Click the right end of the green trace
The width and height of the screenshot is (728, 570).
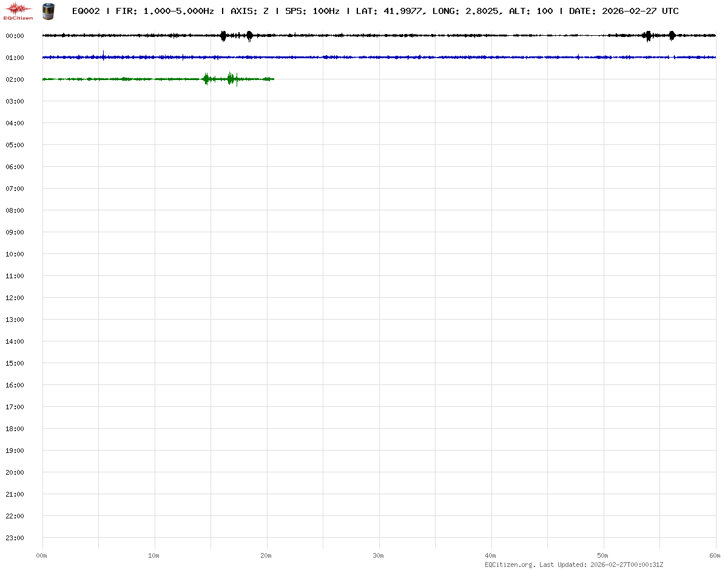(273, 79)
